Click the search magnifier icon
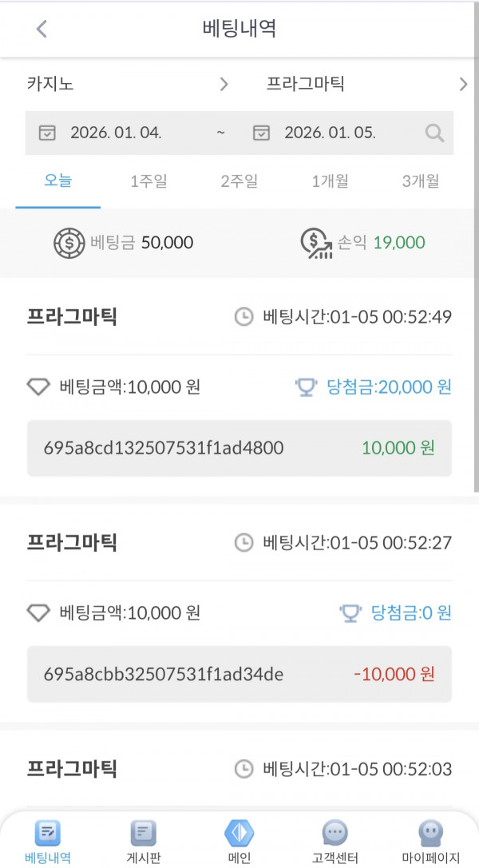Screen dimensions: 479x868 pos(434,133)
